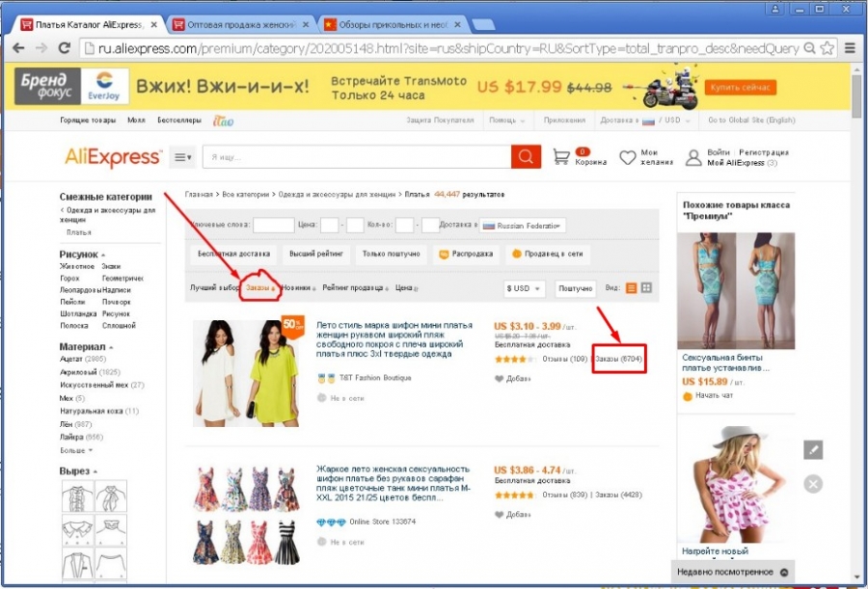
Task: Expand the Помощь dropdown
Action: (506, 120)
